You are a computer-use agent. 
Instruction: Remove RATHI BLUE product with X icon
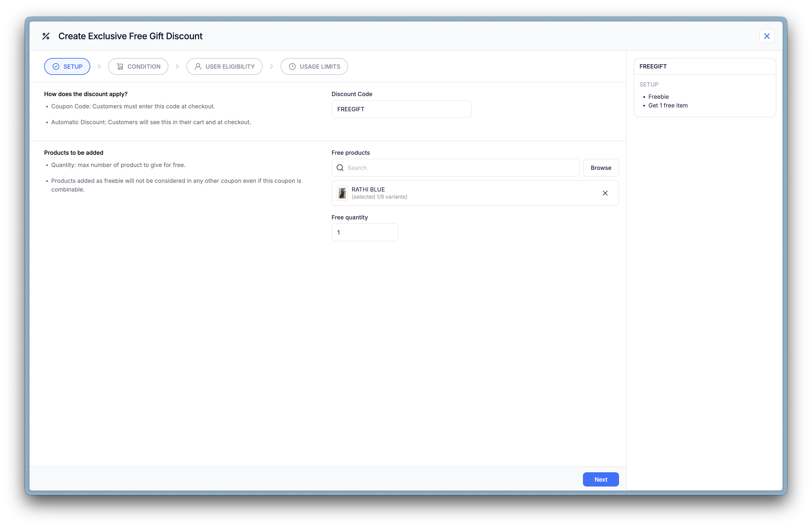click(x=605, y=193)
